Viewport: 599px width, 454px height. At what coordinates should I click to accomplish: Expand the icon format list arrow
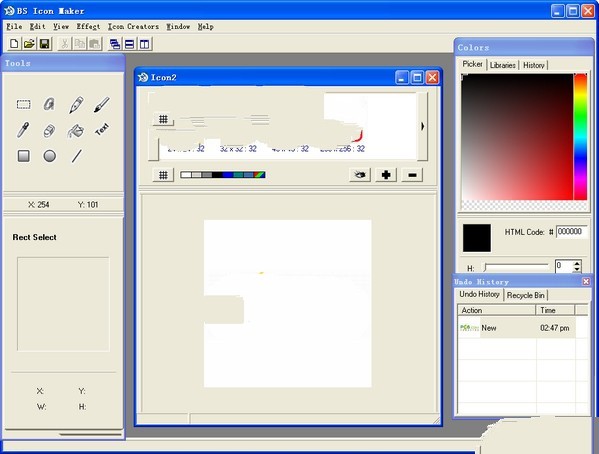coord(423,126)
